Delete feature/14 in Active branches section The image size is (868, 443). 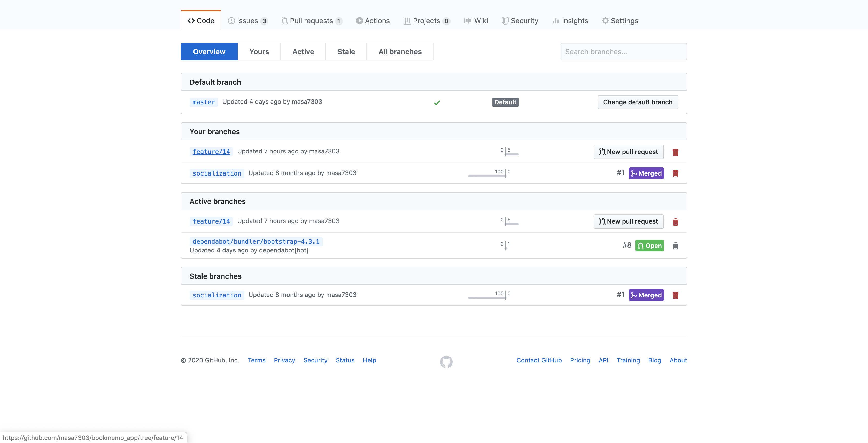click(675, 222)
